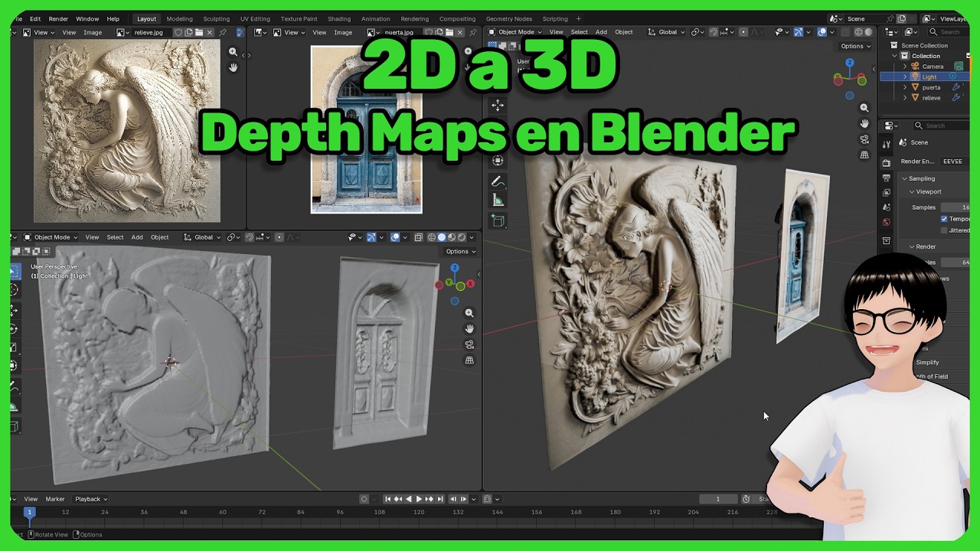
Task: Select the Annotate tool in right viewport
Action: (498, 182)
